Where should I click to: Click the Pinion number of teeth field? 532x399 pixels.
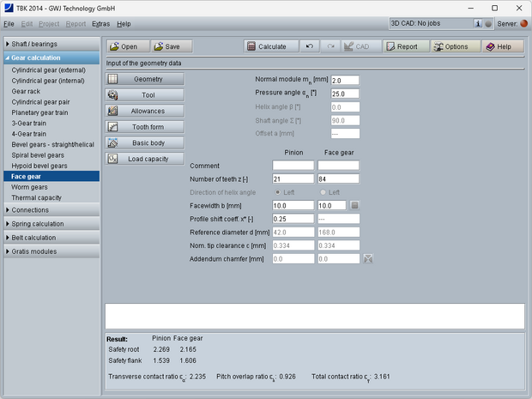[293, 178]
